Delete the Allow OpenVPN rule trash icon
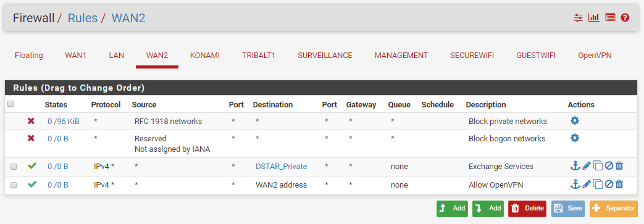Image resolution: width=644 pixels, height=224 pixels. (619, 185)
